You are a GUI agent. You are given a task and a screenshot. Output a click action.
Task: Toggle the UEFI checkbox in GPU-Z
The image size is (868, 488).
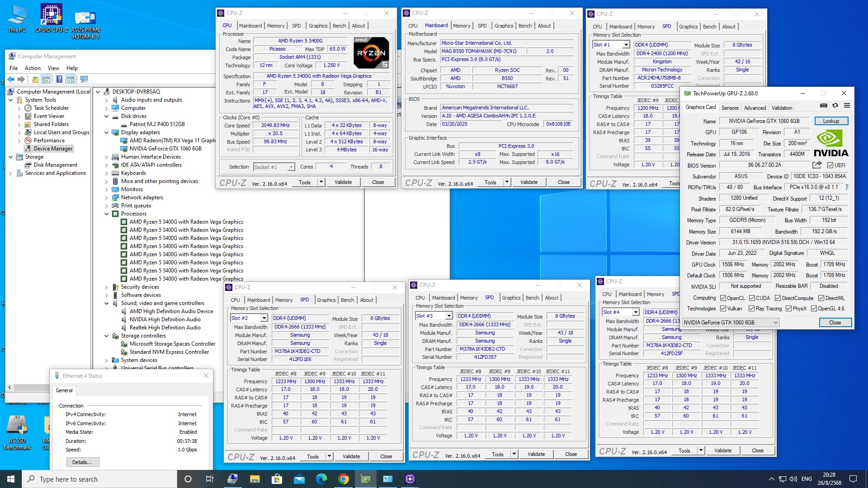pos(830,165)
